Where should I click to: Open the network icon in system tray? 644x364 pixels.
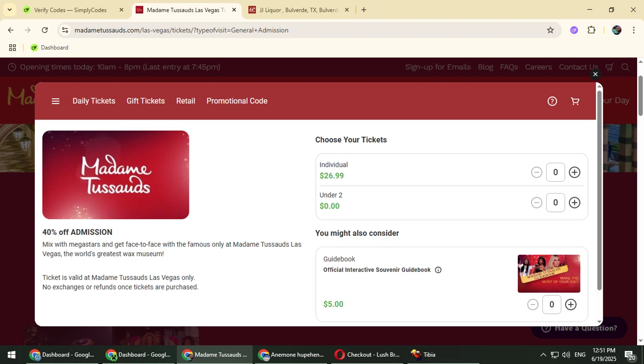pos(555,355)
